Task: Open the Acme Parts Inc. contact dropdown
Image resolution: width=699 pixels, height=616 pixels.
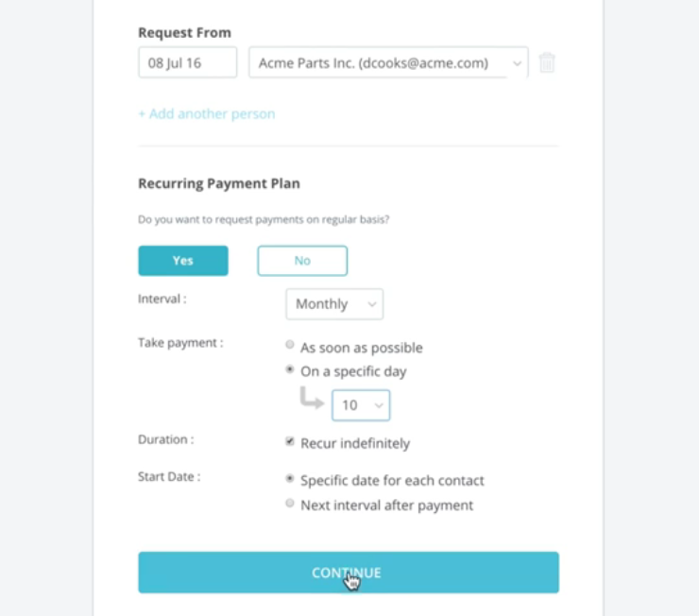Action: (x=387, y=63)
